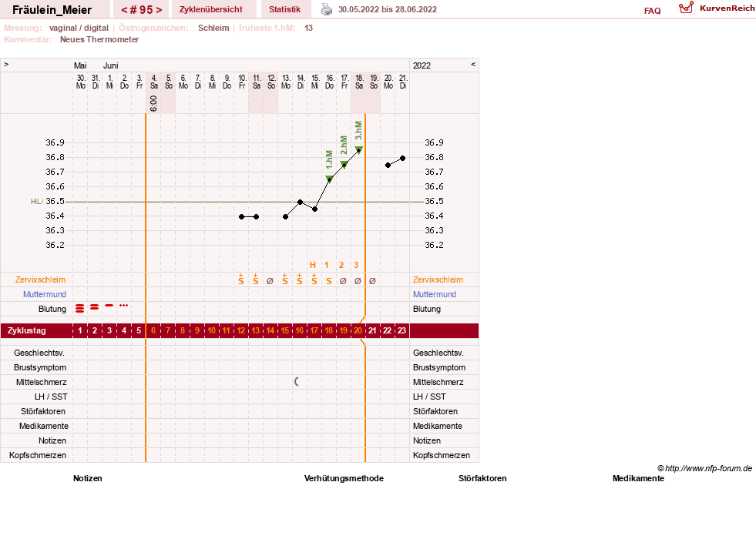Click the HLi baseline label

click(x=37, y=202)
